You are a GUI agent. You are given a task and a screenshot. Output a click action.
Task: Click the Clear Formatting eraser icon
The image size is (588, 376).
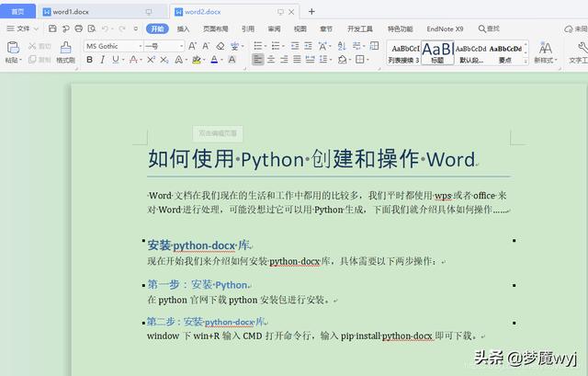point(220,46)
